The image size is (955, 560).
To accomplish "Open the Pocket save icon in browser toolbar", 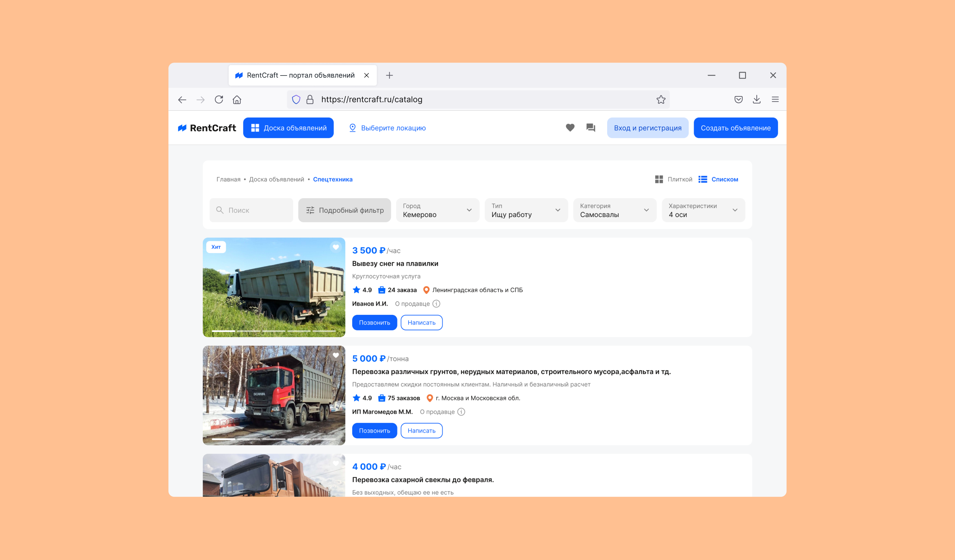I will pyautogui.click(x=738, y=100).
